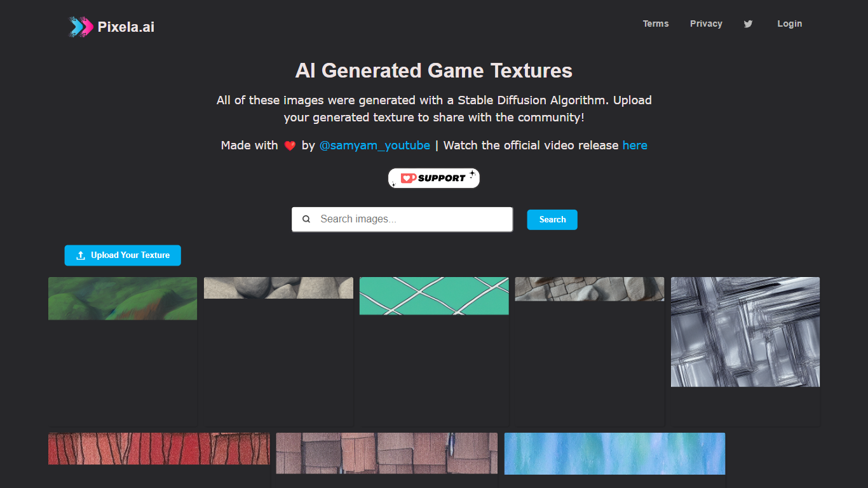Open the gray pebble stones texture
868x488 pixels.
(x=278, y=288)
